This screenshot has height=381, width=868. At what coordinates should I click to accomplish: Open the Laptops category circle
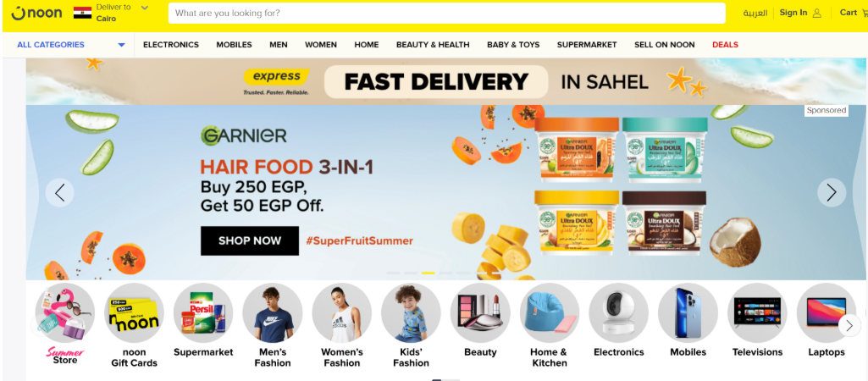826,313
